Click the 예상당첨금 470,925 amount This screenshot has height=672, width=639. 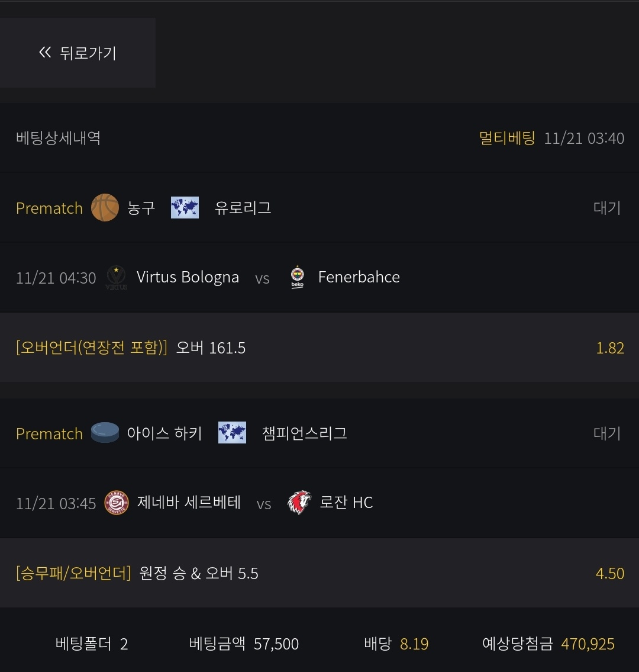coord(587,644)
